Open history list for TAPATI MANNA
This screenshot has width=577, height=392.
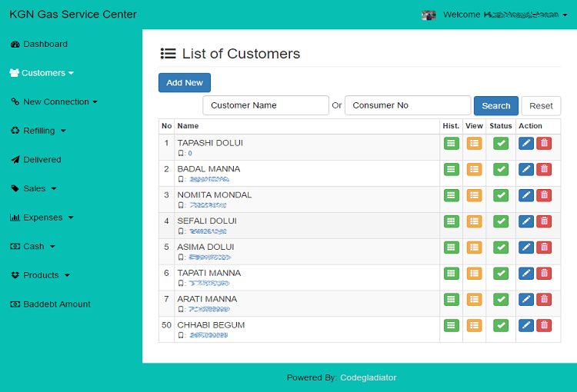(451, 274)
